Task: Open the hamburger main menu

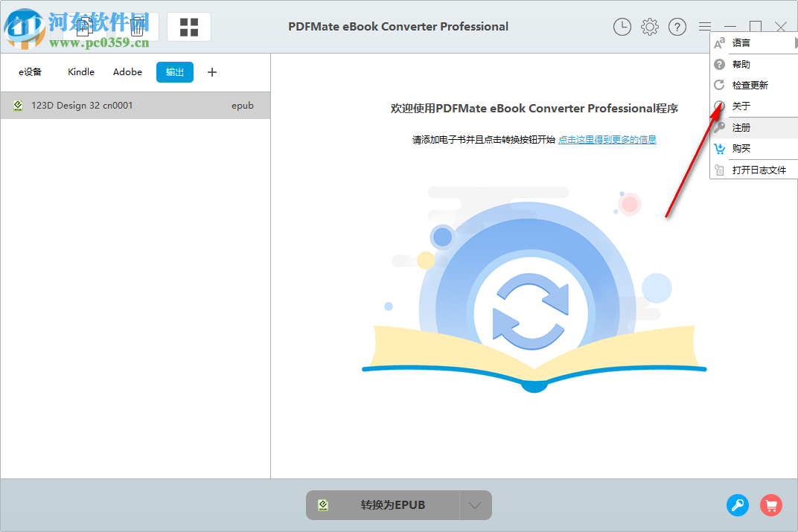Action: (x=704, y=27)
